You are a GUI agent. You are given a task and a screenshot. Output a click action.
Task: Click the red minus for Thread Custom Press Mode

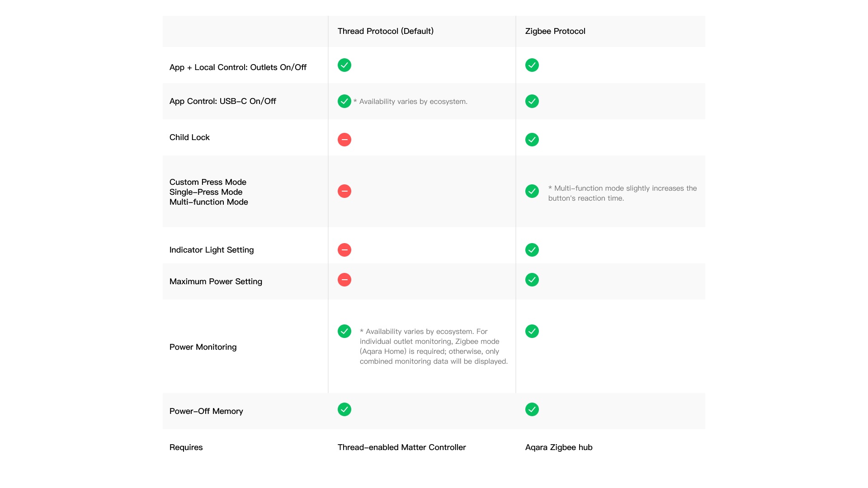[x=344, y=191]
